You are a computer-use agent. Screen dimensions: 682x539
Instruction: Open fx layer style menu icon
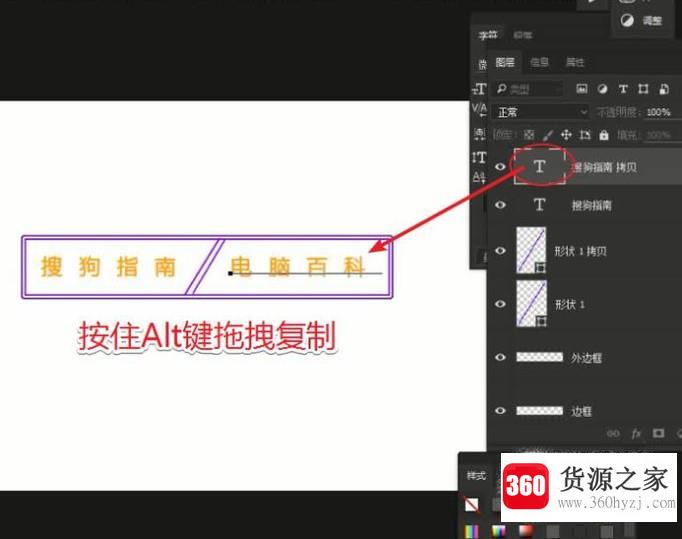(x=636, y=433)
